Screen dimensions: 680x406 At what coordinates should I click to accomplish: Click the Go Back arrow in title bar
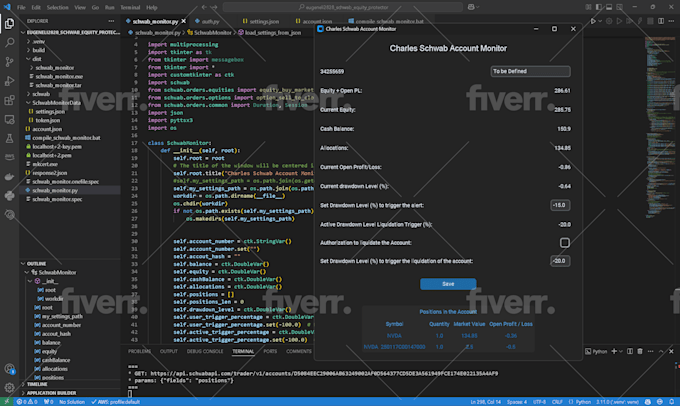204,7
